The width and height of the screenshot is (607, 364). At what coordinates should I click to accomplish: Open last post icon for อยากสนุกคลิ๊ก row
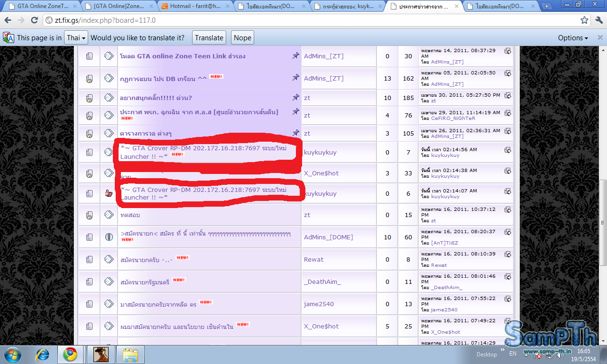[507, 95]
